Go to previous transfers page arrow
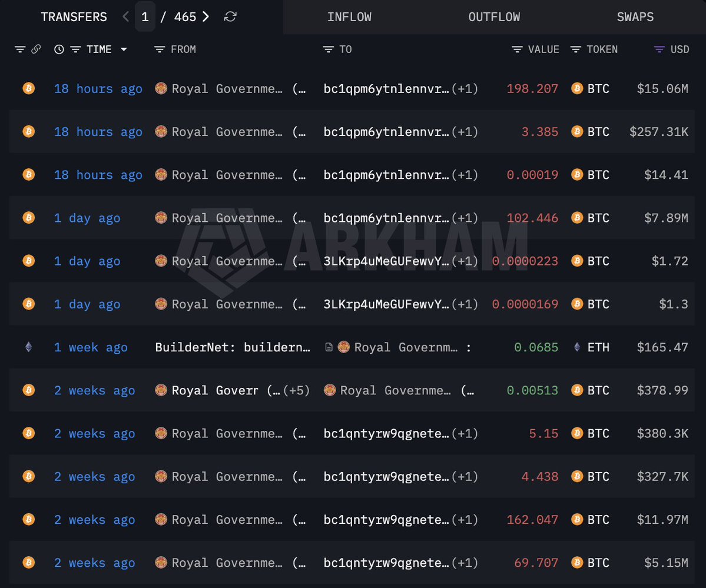Image resolution: width=706 pixels, height=588 pixels. point(125,16)
